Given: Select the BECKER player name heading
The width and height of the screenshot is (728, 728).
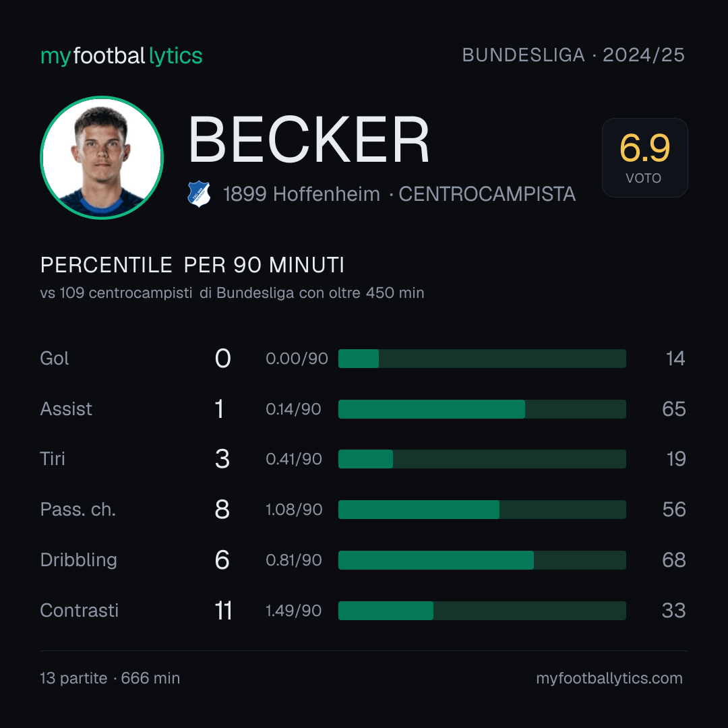Looking at the screenshot, I should [x=309, y=140].
